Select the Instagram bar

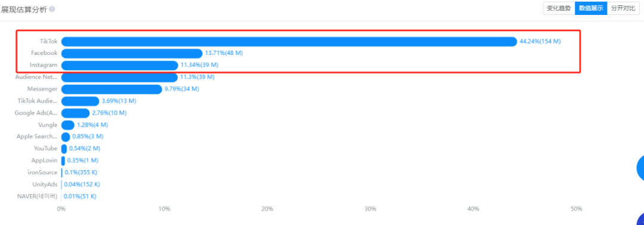(119, 66)
